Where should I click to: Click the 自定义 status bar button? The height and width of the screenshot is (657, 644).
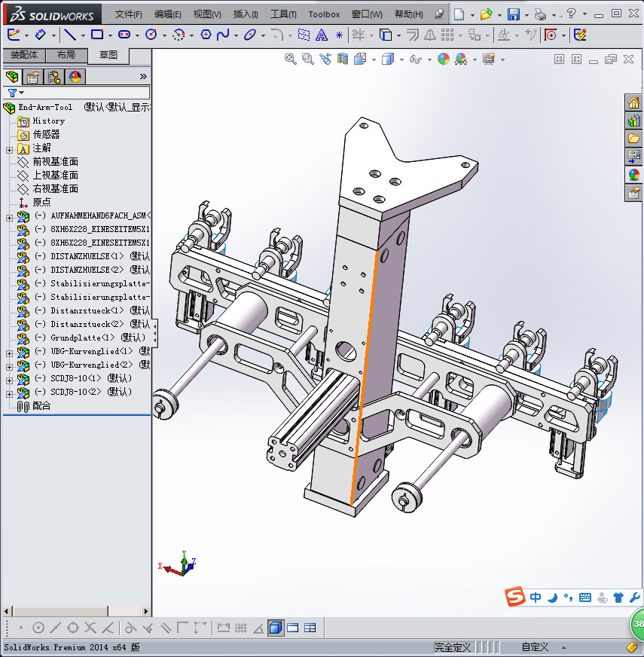pyautogui.click(x=535, y=647)
